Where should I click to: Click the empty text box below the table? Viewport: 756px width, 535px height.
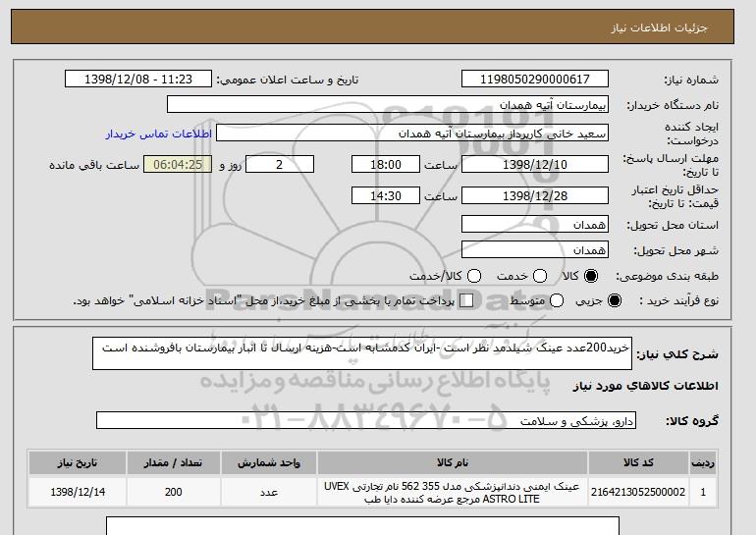click(x=362, y=526)
